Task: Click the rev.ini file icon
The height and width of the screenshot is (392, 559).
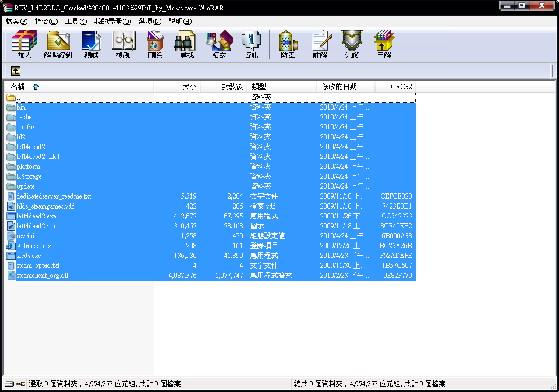Action: tap(11, 236)
